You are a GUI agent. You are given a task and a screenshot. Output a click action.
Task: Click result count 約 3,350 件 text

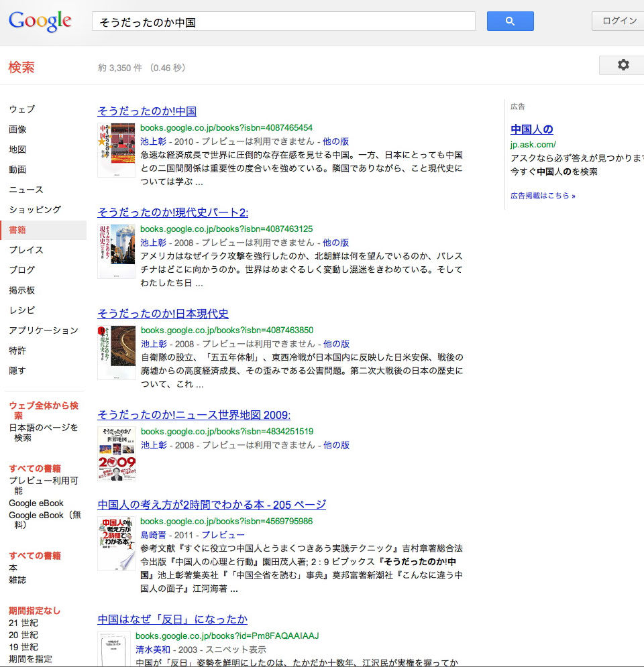[120, 68]
